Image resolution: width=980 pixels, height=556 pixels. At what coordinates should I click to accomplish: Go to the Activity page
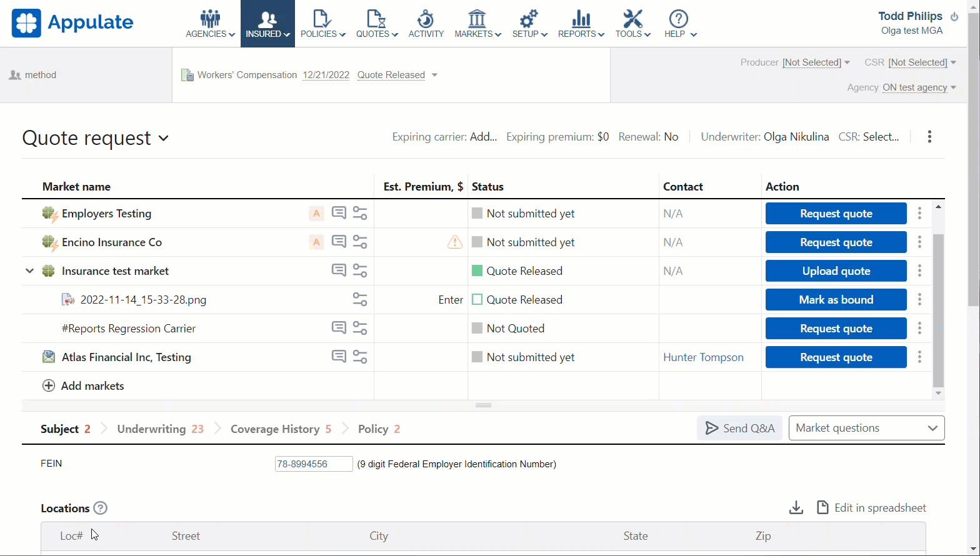(426, 24)
